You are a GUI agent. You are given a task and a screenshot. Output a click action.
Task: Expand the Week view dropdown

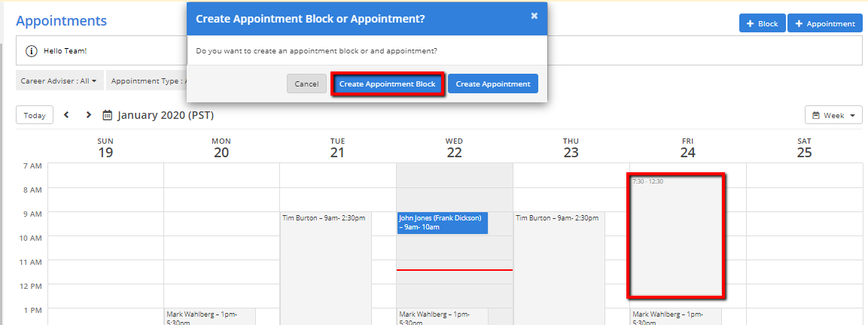point(833,115)
